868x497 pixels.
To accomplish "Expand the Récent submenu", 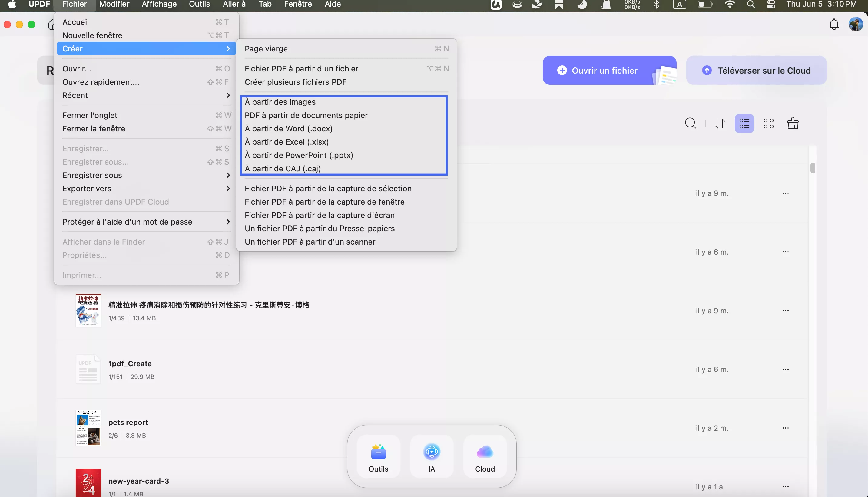I will [x=146, y=95].
